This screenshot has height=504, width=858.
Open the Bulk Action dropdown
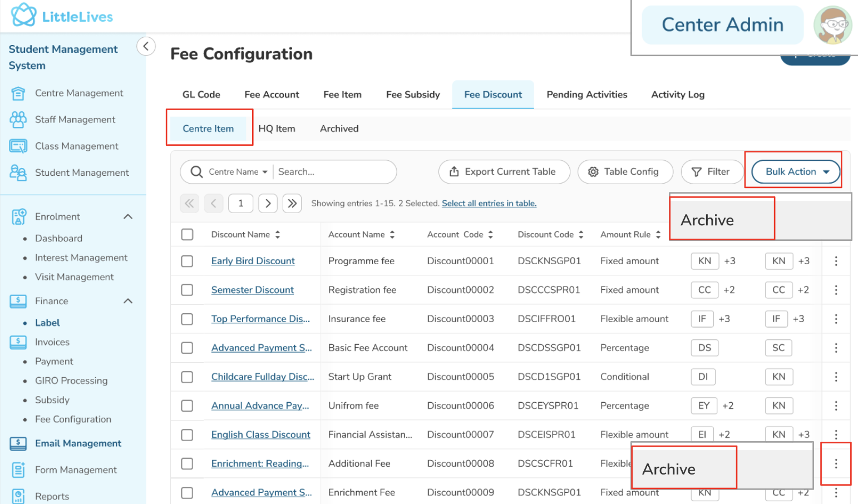pos(796,172)
